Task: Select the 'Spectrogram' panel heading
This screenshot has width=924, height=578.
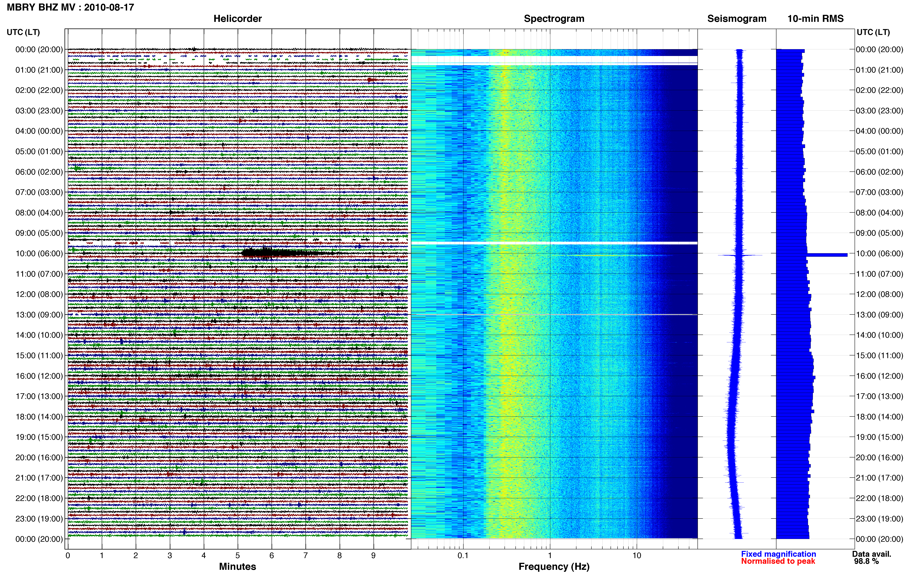Action: pos(554,19)
